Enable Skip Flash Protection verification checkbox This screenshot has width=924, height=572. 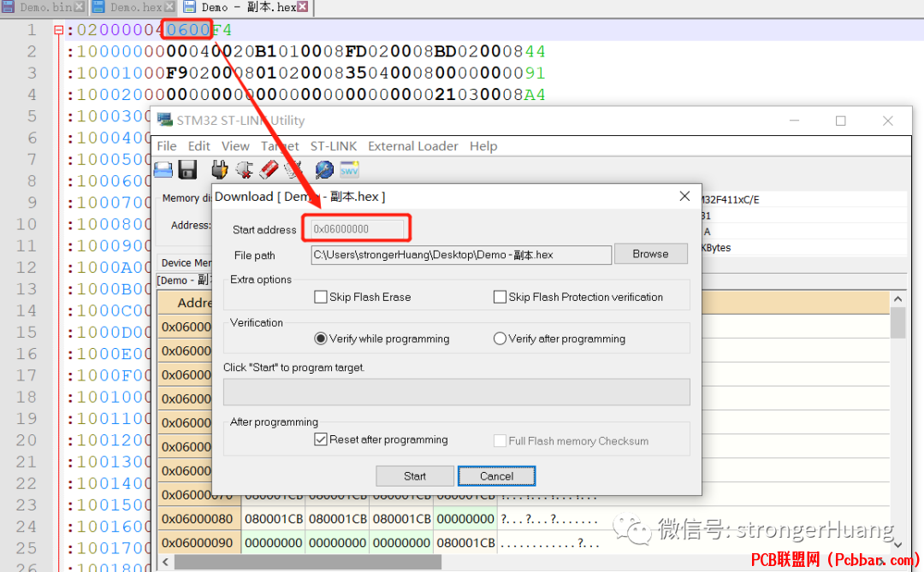(x=500, y=297)
